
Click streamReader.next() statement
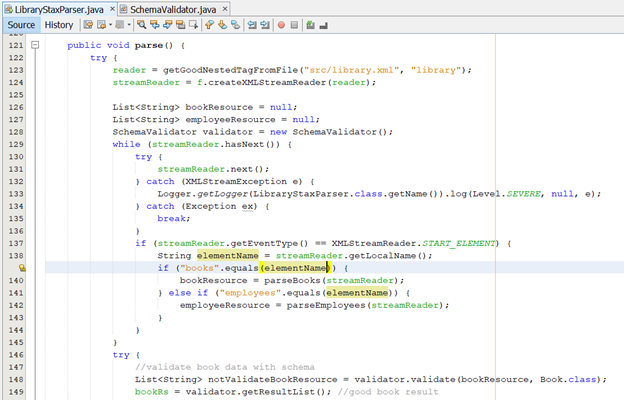(x=213, y=169)
